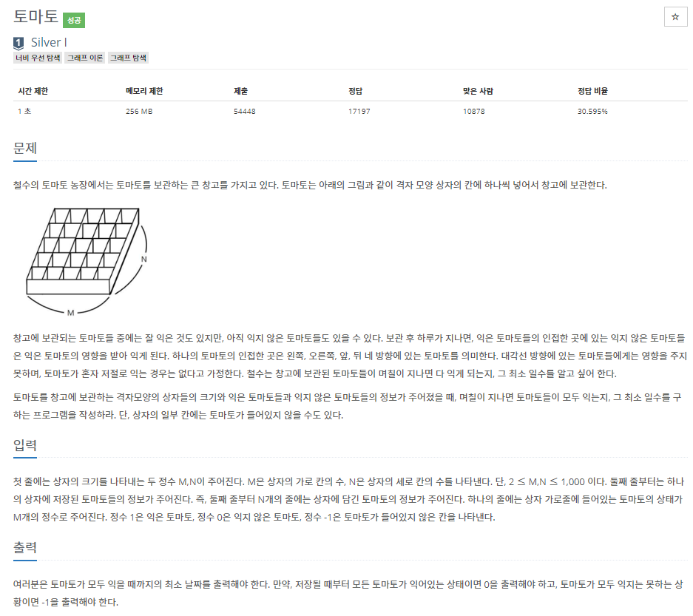This screenshot has height=616, width=693.
Task: Click the green 성공 status badge
Action: click(74, 20)
